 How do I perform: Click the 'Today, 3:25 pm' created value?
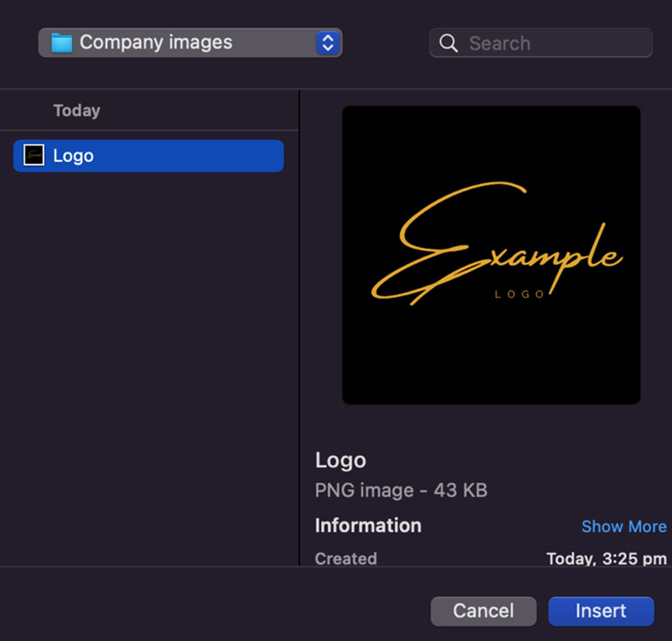point(607,558)
